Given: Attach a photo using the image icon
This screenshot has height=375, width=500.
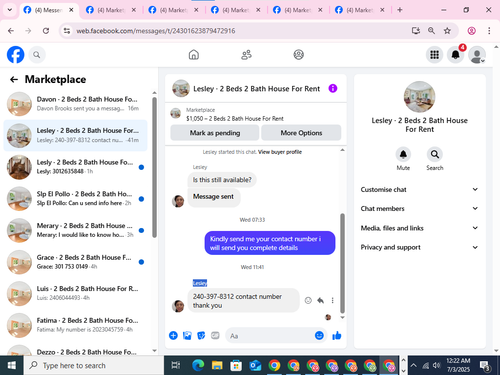Looking at the screenshot, I should pos(187,335).
